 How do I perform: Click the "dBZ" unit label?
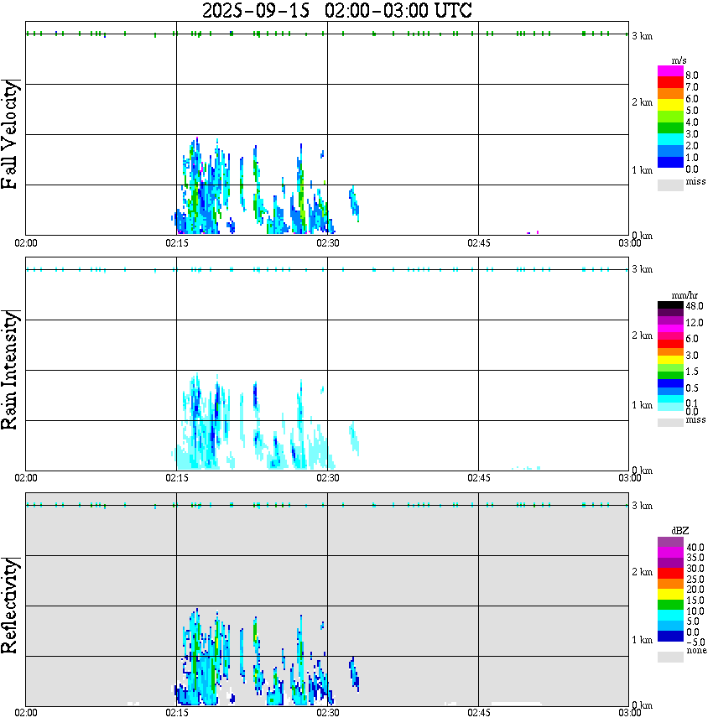(x=680, y=531)
